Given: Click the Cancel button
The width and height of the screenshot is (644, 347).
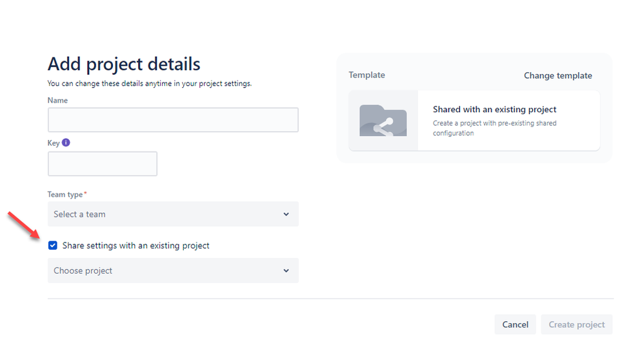Looking at the screenshot, I should coord(515,324).
